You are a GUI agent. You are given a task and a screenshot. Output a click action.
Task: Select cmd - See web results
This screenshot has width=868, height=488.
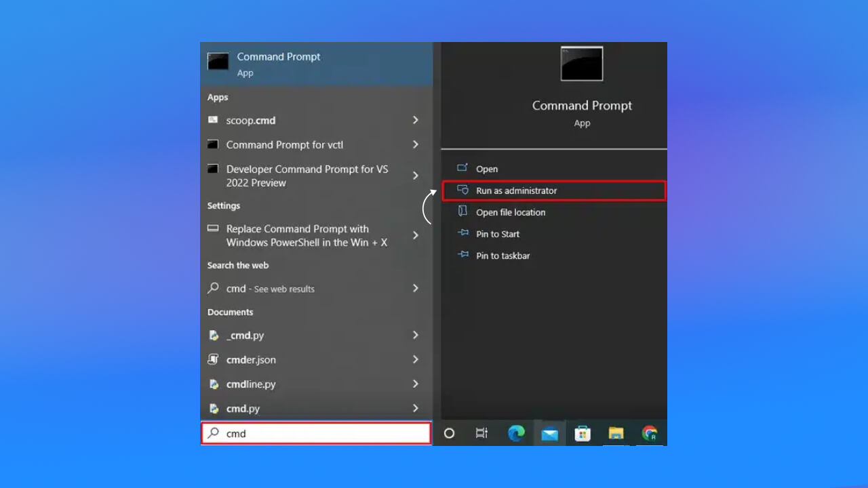click(316, 289)
